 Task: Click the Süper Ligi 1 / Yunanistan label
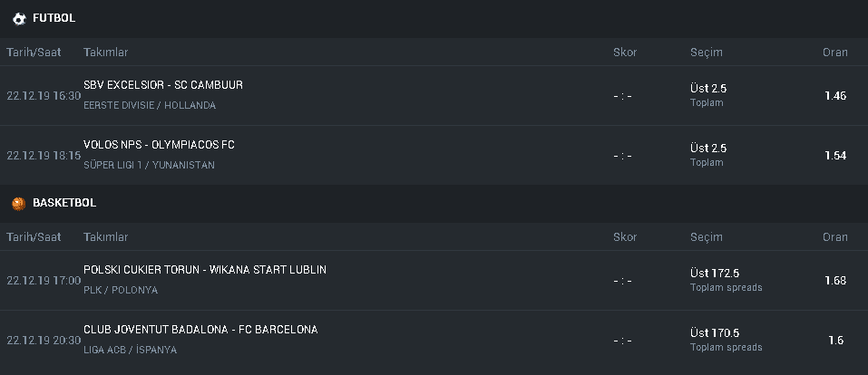[149, 165]
